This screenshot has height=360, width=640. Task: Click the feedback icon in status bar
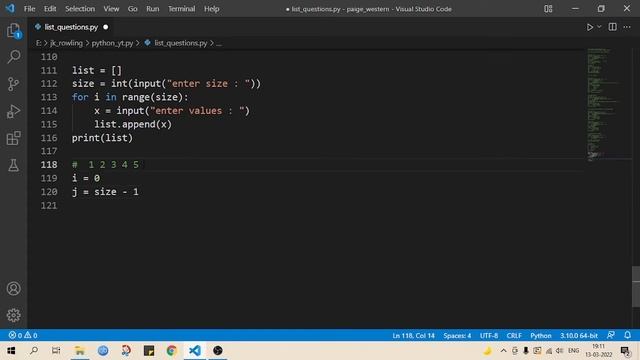pyautogui.click(x=611, y=335)
